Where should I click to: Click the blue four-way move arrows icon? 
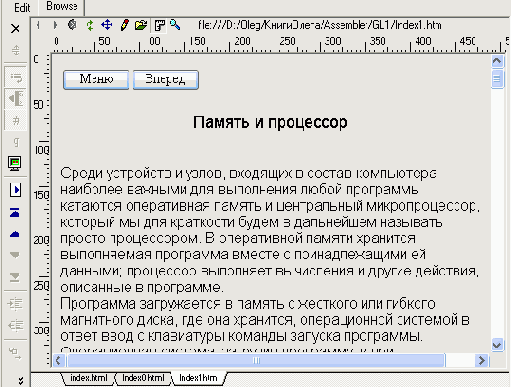point(107,25)
